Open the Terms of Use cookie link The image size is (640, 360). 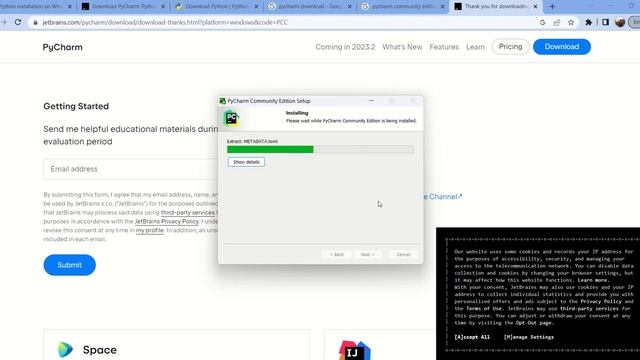point(484,309)
